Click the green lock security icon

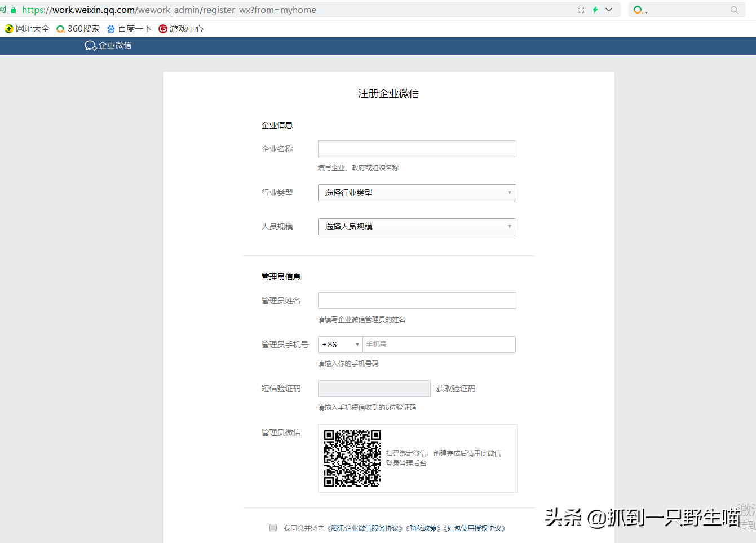point(14,10)
